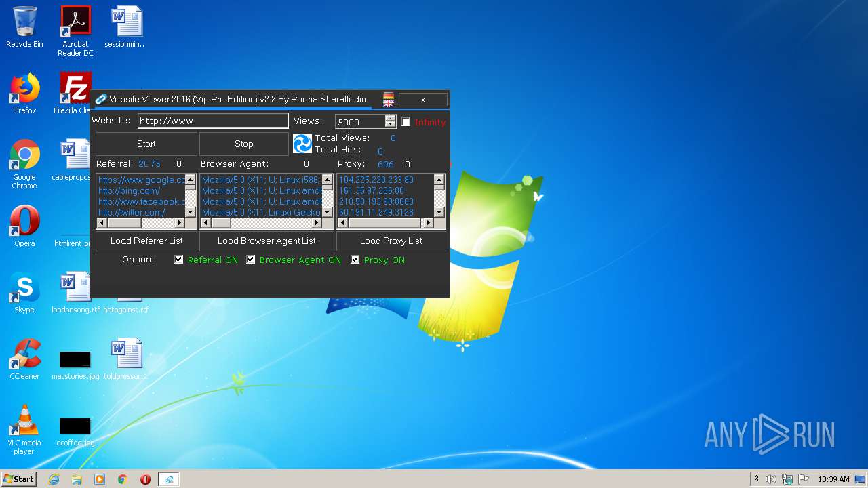
Task: Click the chain-link app icon in title bar
Action: tap(100, 99)
